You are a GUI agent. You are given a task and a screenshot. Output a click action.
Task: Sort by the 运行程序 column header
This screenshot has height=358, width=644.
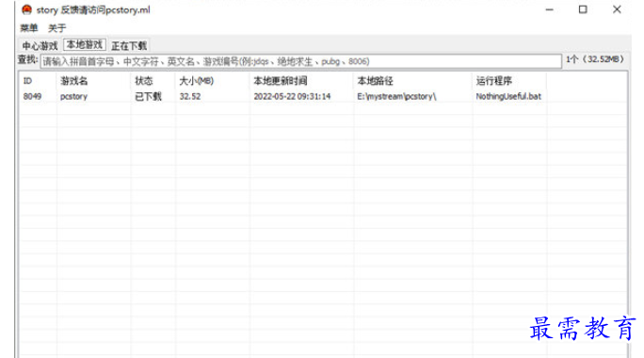[493, 81]
